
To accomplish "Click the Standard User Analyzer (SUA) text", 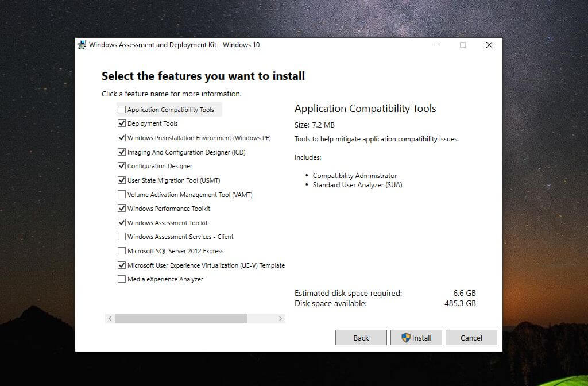I will coord(357,185).
